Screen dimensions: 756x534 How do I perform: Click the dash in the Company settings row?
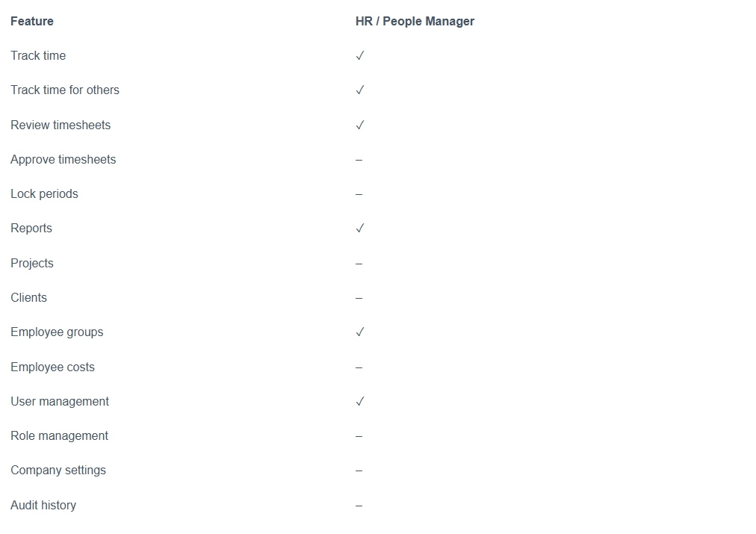[359, 471]
